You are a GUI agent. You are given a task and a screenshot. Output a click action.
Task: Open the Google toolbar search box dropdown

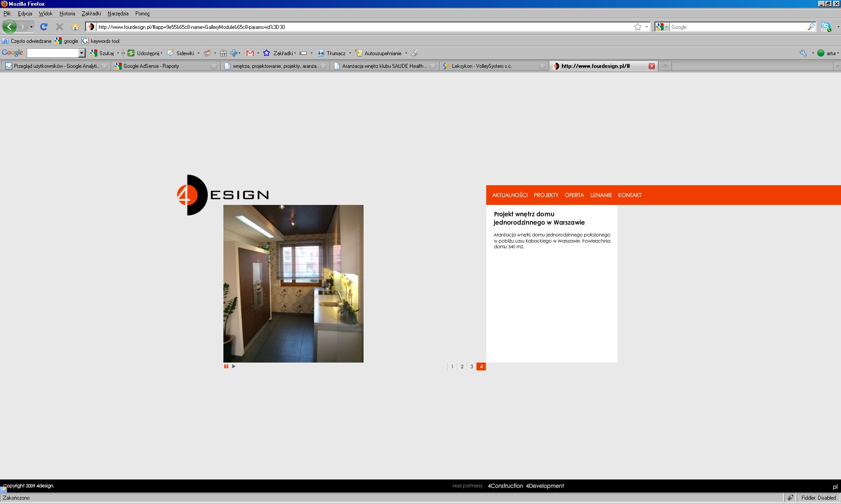[x=81, y=53]
